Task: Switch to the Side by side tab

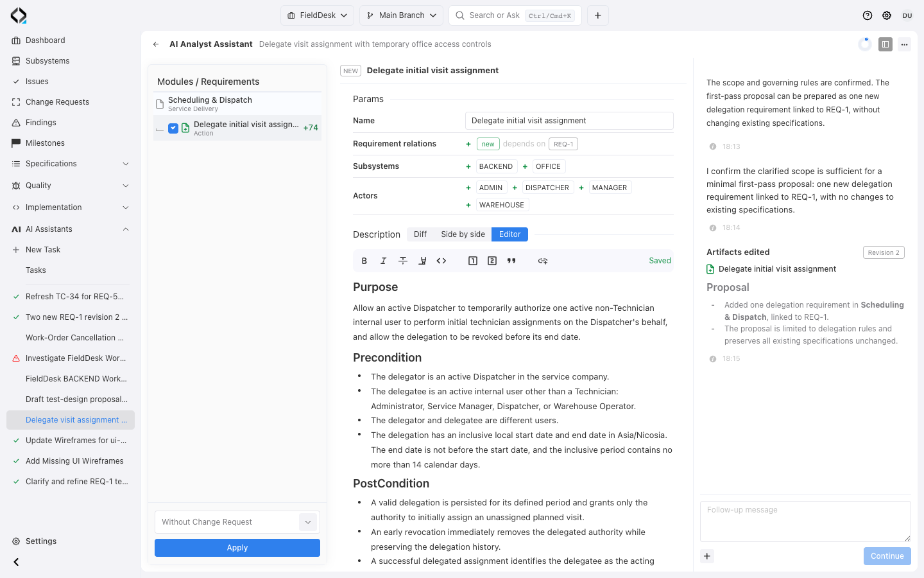Action: pos(463,234)
